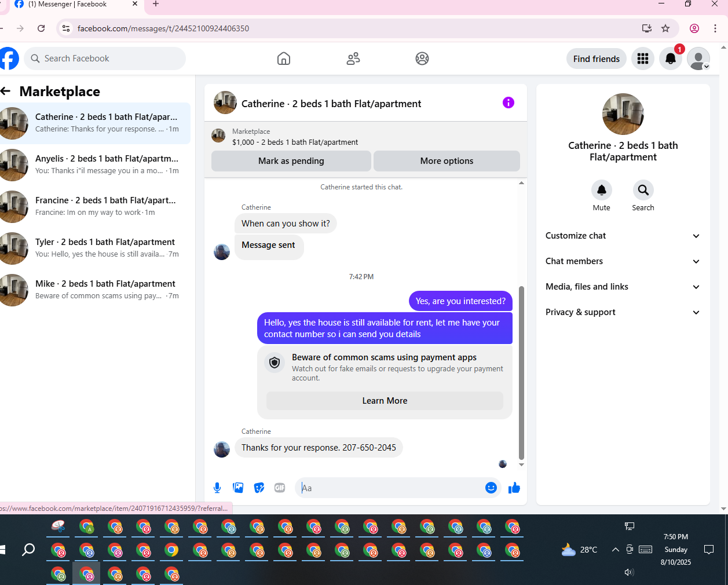Image resolution: width=728 pixels, height=585 pixels.
Task: Reload the page in browser toolbar
Action: tap(41, 28)
